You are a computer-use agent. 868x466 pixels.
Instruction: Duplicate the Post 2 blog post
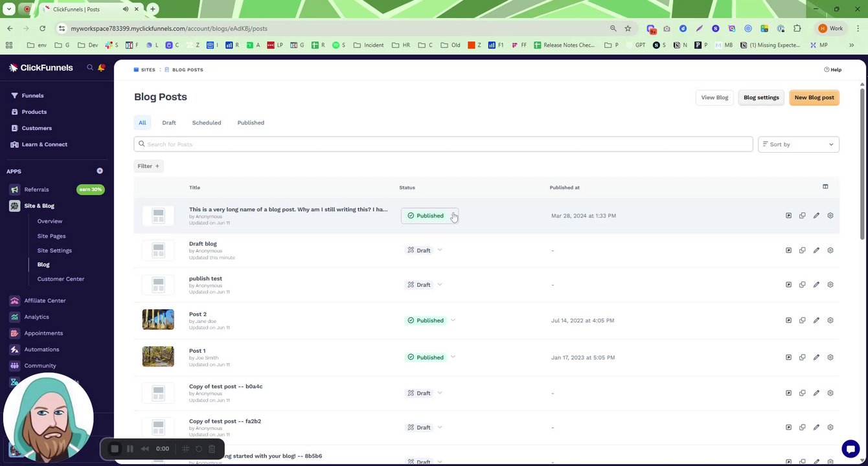coord(802,320)
